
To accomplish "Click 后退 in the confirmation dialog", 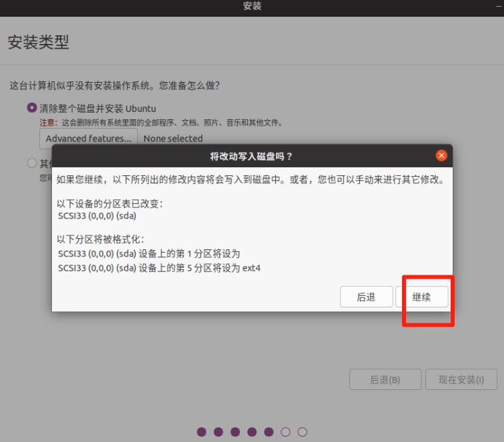I will click(x=366, y=297).
